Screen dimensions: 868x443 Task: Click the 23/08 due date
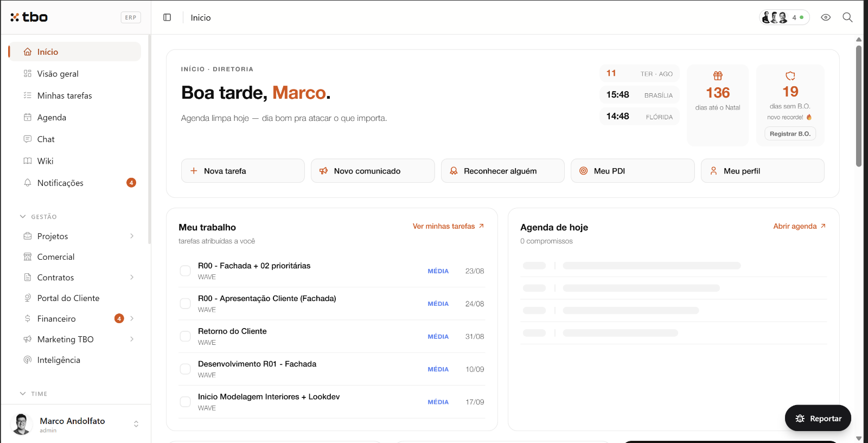(475, 271)
